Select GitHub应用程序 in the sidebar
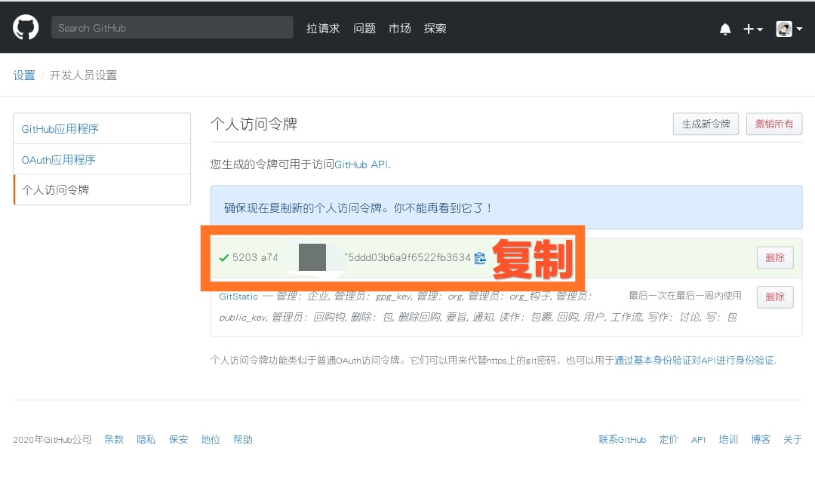 [x=60, y=129]
